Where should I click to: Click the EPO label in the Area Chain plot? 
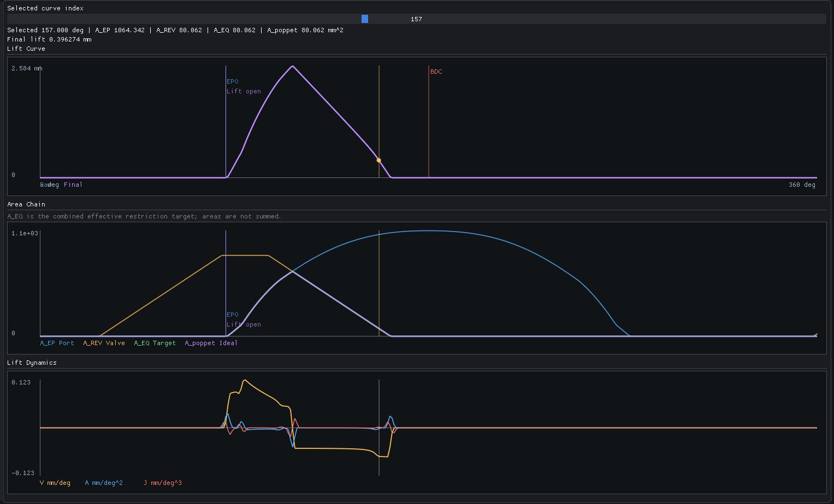233,315
